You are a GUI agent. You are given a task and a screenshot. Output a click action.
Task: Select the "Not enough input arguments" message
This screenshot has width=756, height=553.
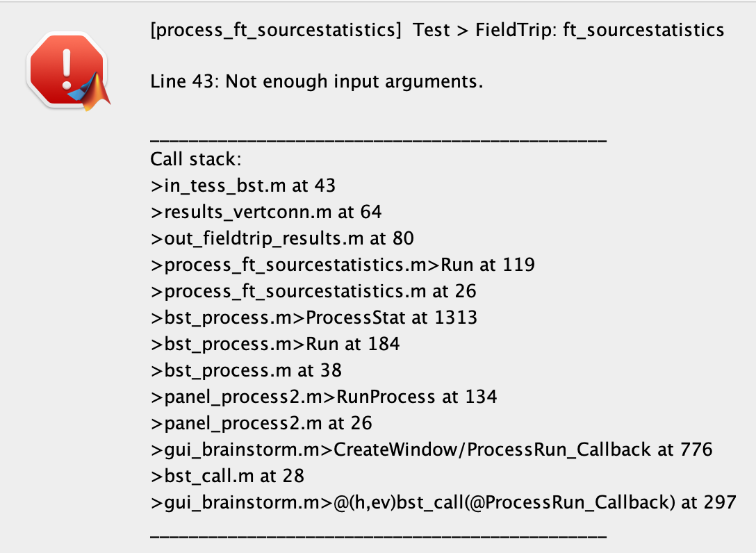(x=316, y=81)
